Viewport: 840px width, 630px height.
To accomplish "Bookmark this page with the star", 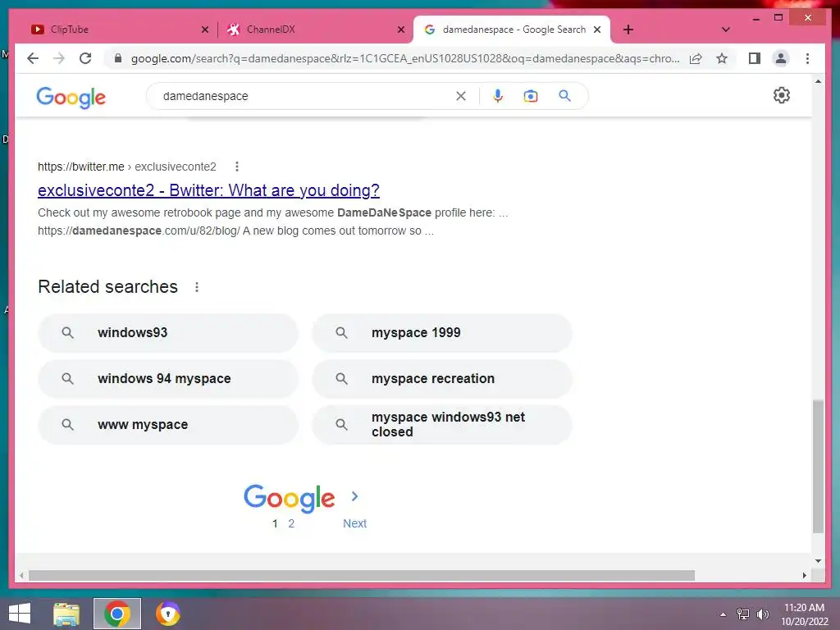I will [x=722, y=58].
